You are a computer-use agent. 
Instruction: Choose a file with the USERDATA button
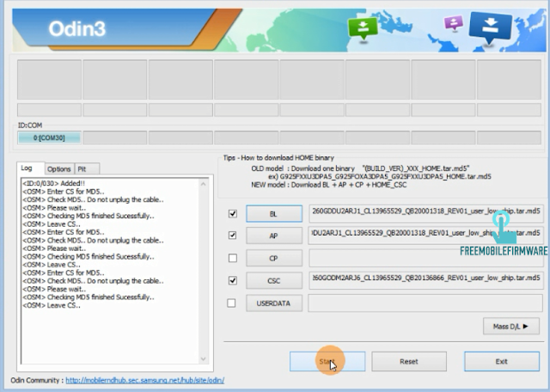click(x=274, y=303)
